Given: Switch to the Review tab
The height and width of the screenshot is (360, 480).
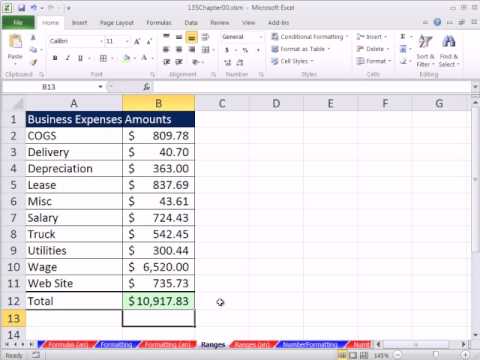Looking at the screenshot, I should [x=220, y=23].
